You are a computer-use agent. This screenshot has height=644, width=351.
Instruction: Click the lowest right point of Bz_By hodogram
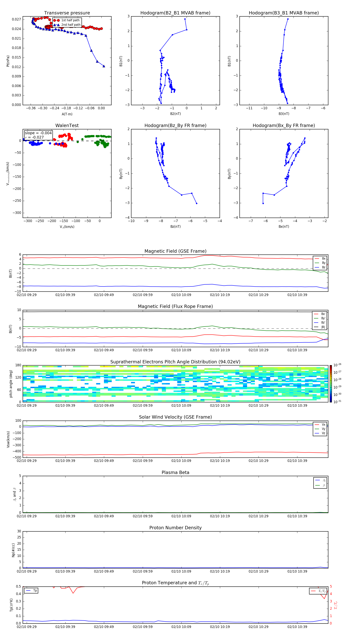197,204
